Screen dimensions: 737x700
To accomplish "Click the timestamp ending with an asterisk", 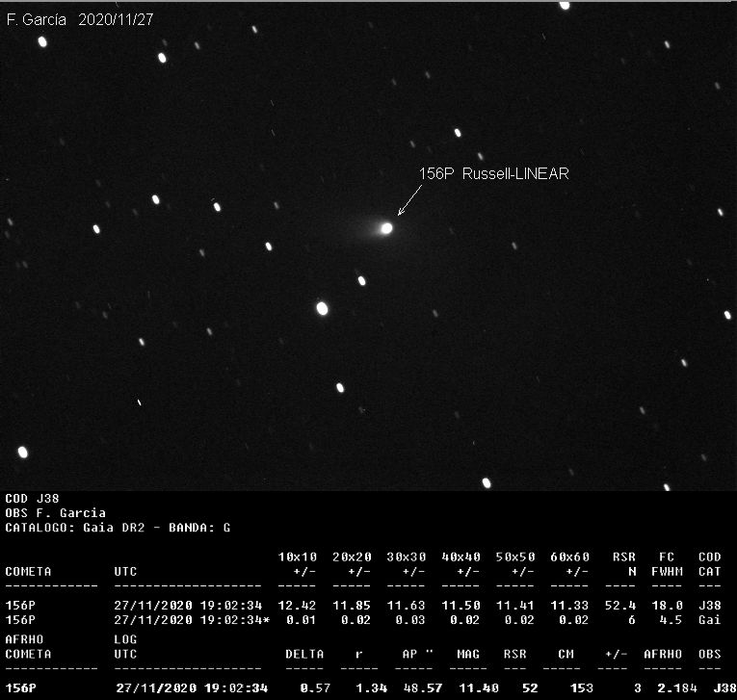I will [x=193, y=620].
